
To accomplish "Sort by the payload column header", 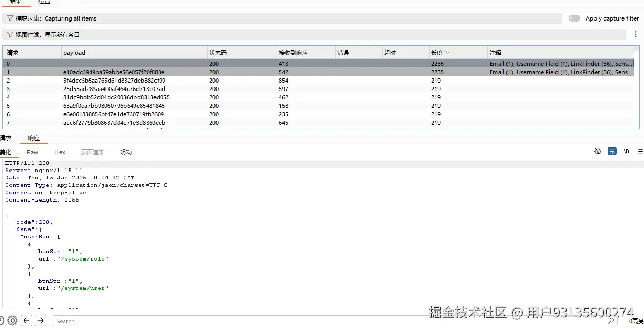I will click(x=134, y=53).
